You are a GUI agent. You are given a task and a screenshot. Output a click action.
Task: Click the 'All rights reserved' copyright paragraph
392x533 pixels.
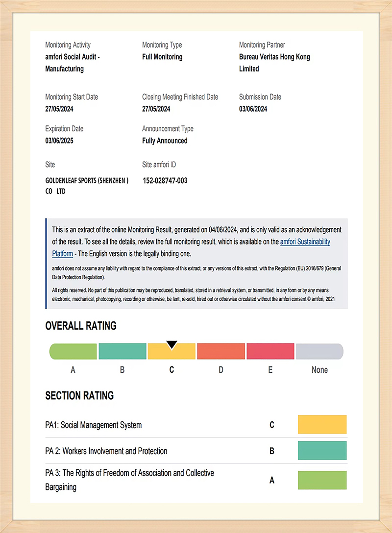point(194,295)
